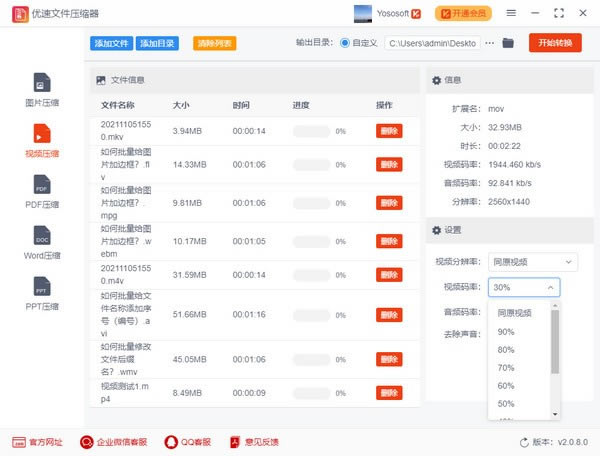Click progress bar of 202111051550.mkv row
Viewport: 600px width, 456px height.
click(311, 131)
